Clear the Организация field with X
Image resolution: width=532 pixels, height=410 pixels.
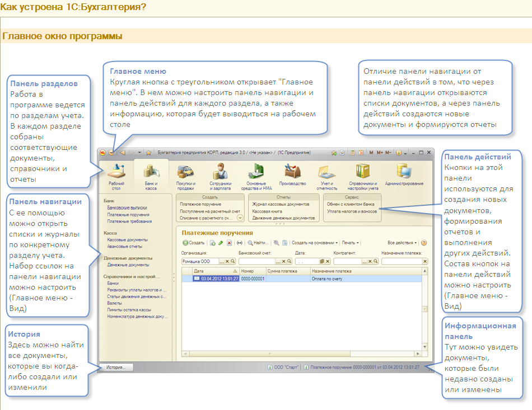227,261
